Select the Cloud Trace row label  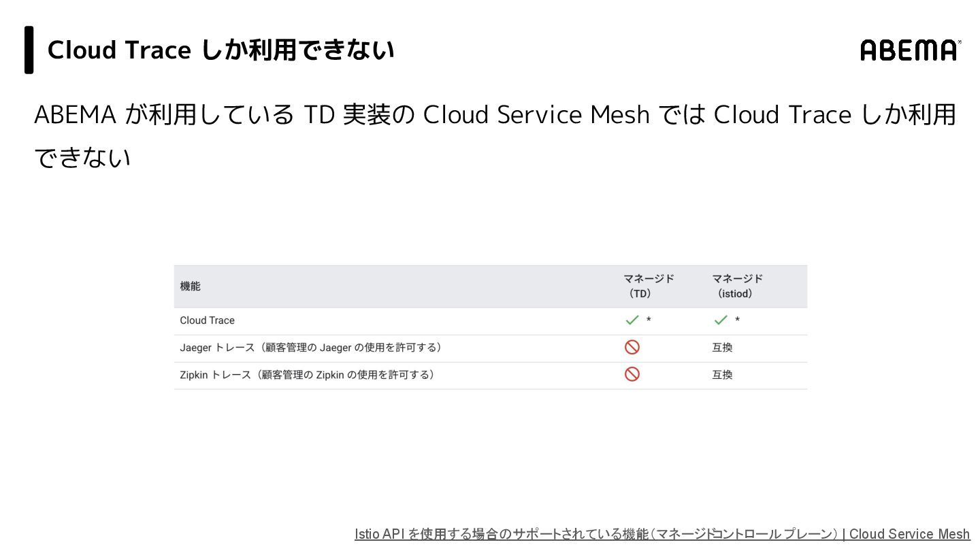click(x=207, y=320)
